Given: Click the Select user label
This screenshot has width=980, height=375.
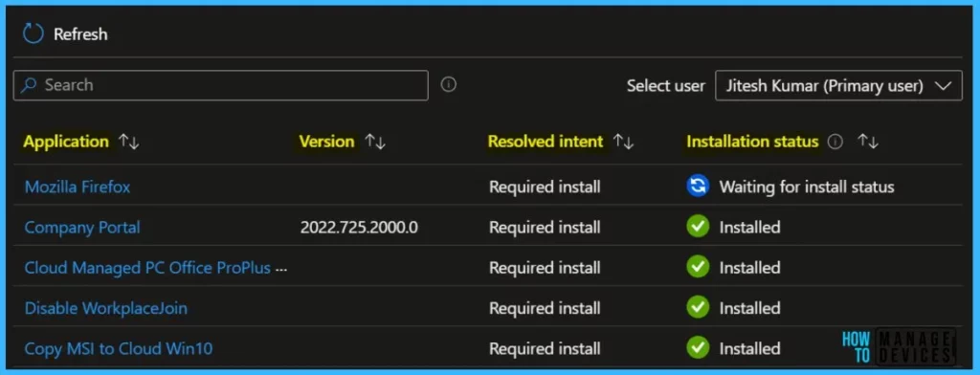Looking at the screenshot, I should click(666, 86).
